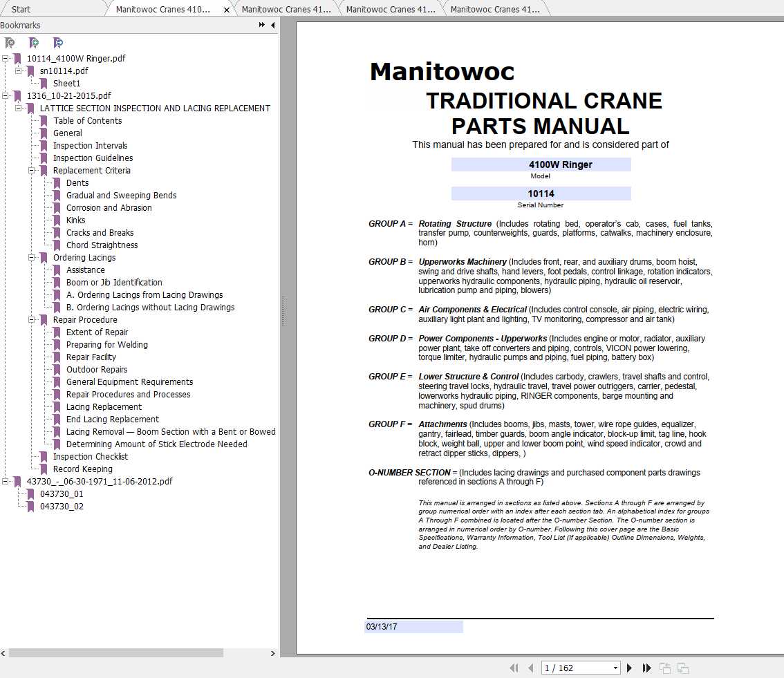The height and width of the screenshot is (678, 784).
Task: Jump to the last page with skip icon
Action: click(x=646, y=668)
